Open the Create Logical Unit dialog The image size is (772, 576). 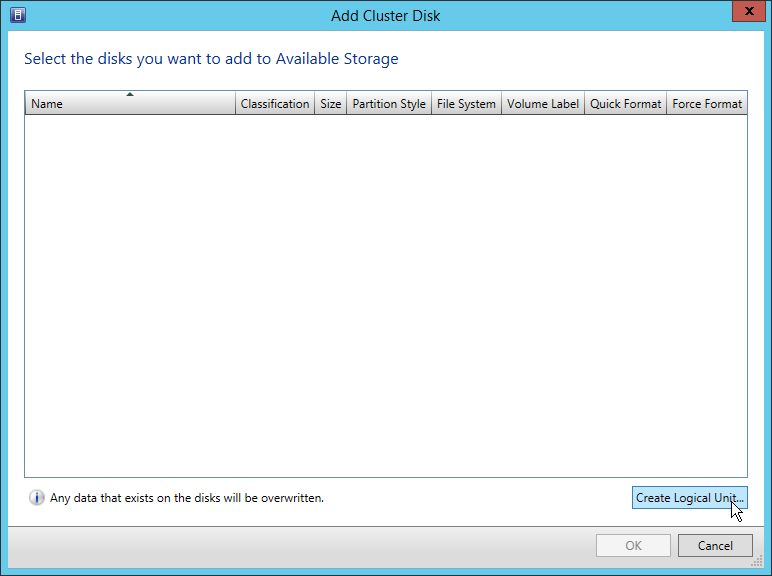click(689, 498)
